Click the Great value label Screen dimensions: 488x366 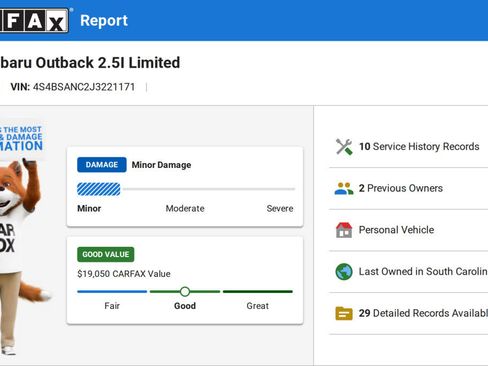pos(258,306)
